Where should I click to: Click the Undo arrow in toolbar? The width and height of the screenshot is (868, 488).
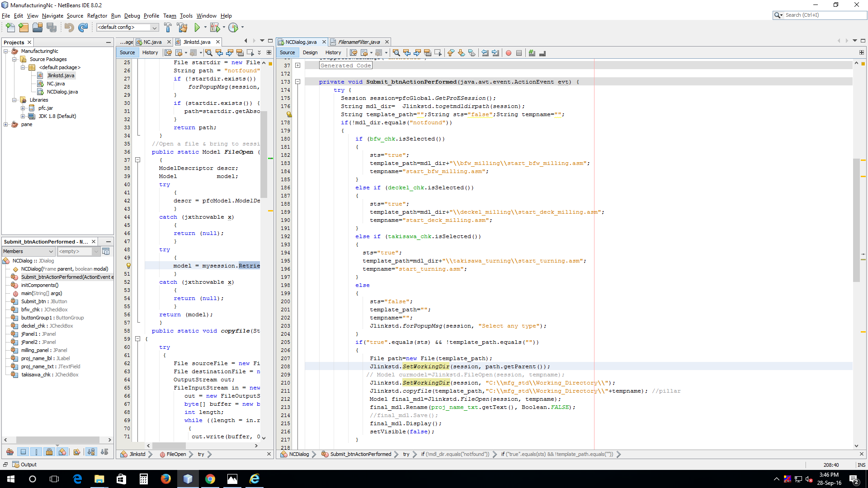click(69, 28)
